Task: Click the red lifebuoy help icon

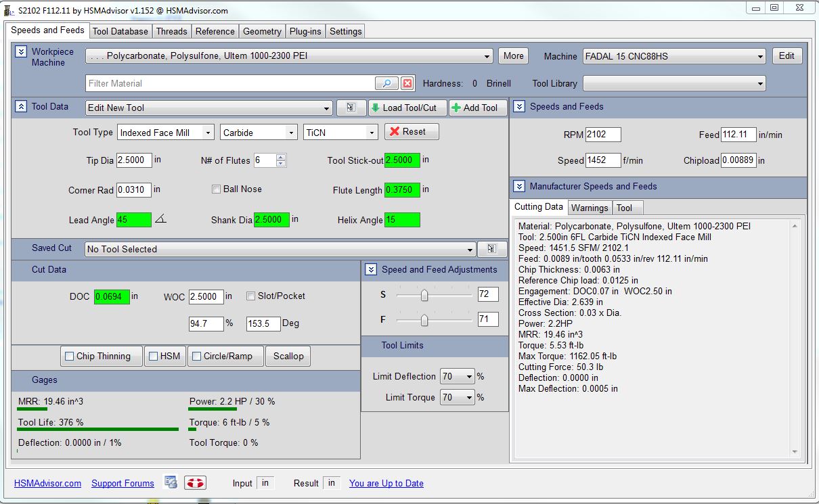Action: coord(195,483)
